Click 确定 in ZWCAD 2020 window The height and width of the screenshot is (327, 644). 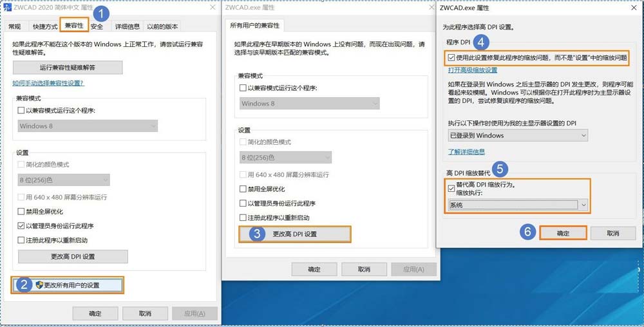(x=95, y=313)
